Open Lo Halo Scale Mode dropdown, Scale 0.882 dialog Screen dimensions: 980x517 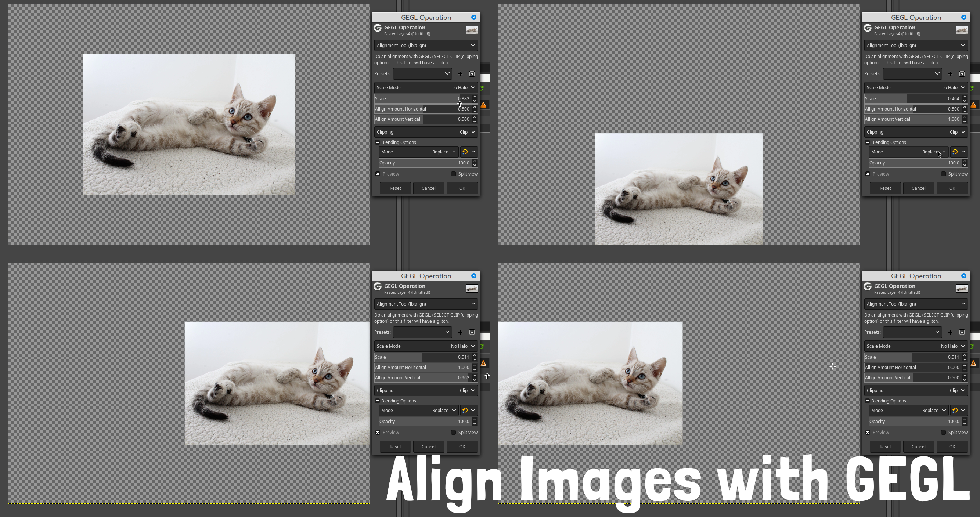tap(426, 87)
